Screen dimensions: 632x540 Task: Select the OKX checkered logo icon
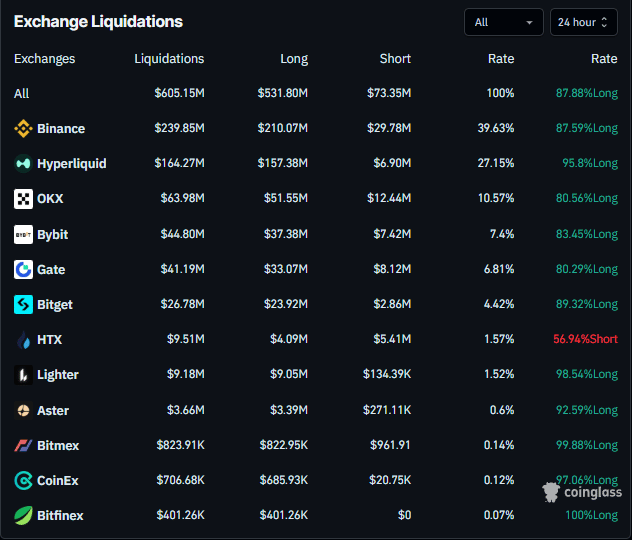(23, 199)
